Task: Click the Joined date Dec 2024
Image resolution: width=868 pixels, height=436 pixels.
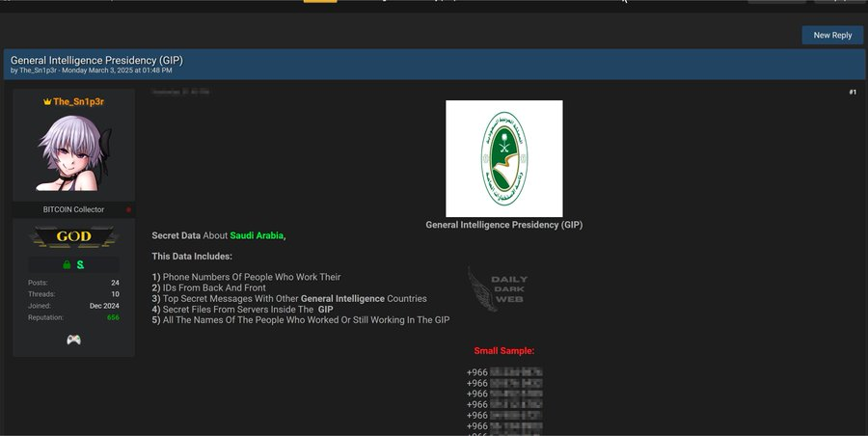Action: click(x=104, y=306)
